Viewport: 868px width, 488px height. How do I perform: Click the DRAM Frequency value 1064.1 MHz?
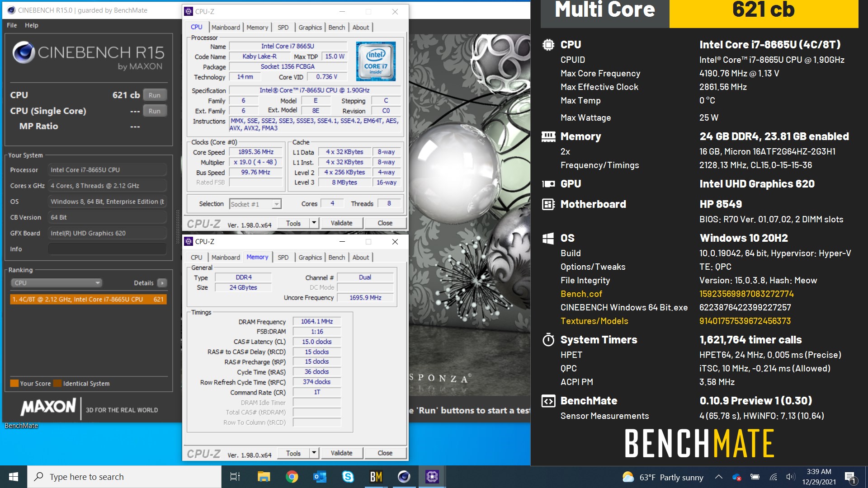(317, 322)
